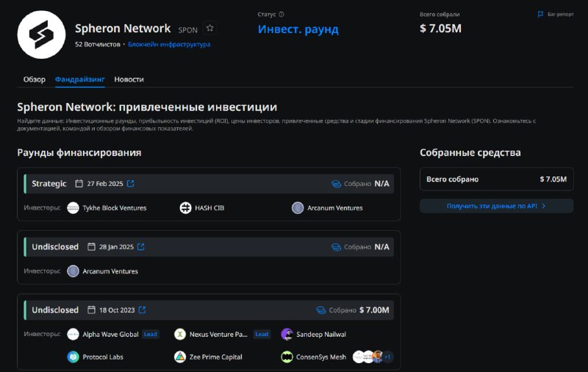This screenshot has width=588, height=372.
Task: Click Lead badge next to Alpha Wave Global
Action: click(151, 334)
